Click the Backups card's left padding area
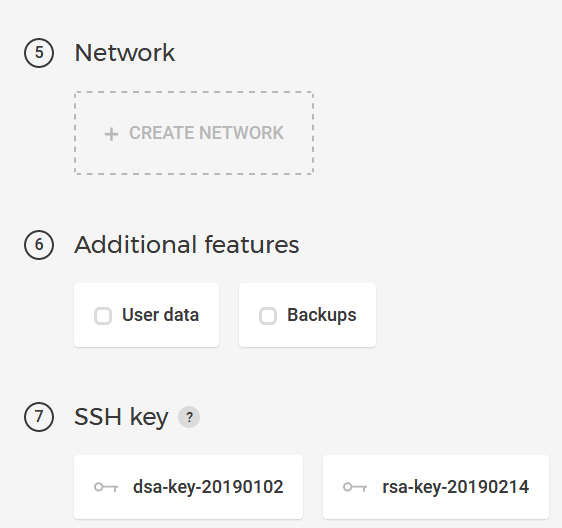 point(249,315)
